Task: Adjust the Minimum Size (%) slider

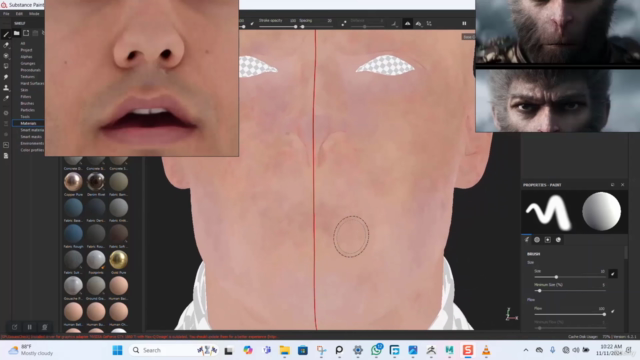Action: (570, 291)
